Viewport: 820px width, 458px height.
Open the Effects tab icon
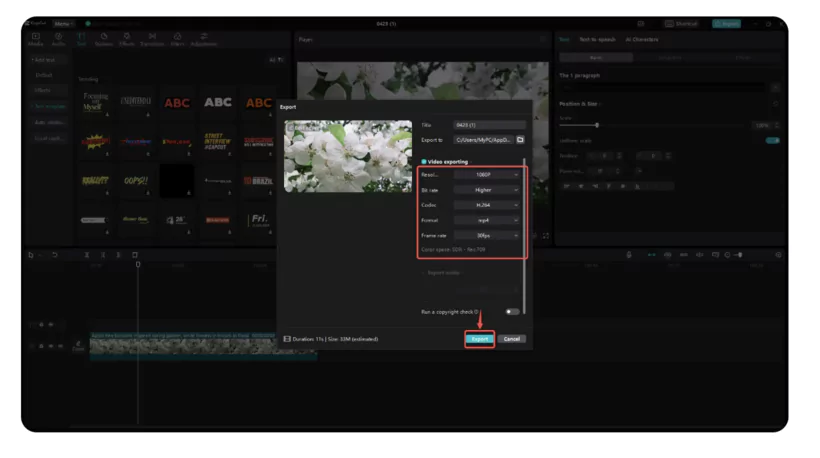(127, 39)
